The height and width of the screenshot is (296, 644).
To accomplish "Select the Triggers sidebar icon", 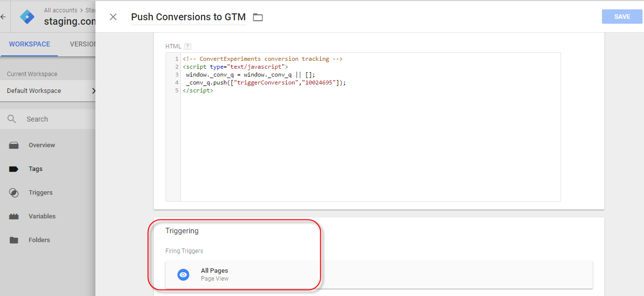I will [13, 192].
